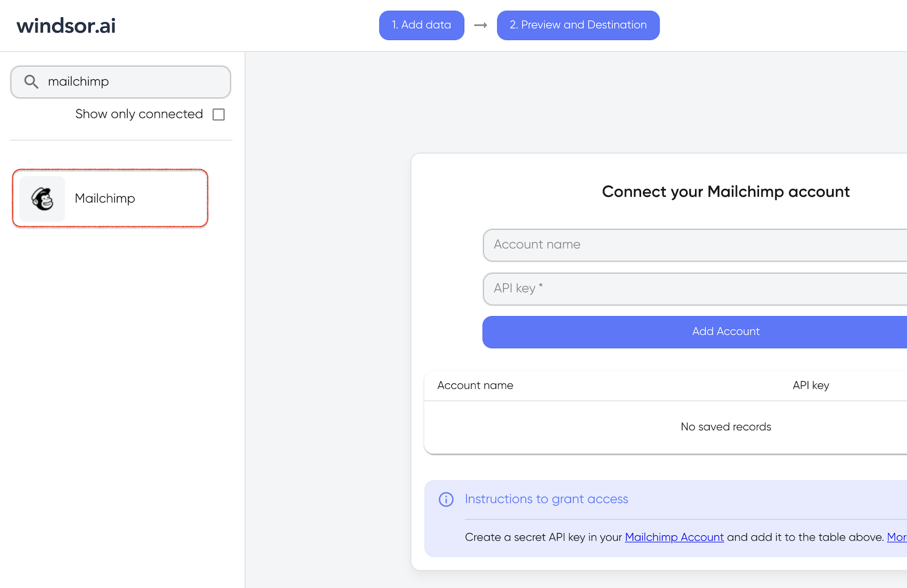Click the Mailchimp monkey logo icon
The width and height of the screenshot is (907, 588).
click(42, 199)
